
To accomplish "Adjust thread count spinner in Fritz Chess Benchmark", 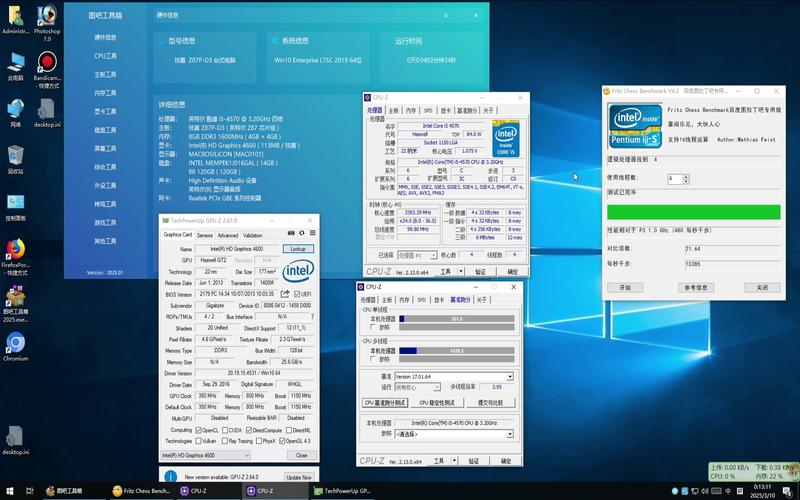I will (x=686, y=179).
